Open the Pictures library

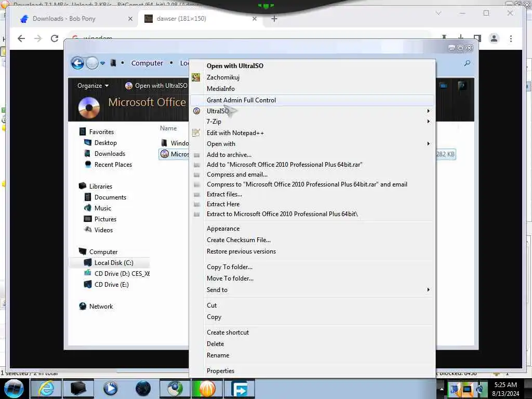[105, 219]
